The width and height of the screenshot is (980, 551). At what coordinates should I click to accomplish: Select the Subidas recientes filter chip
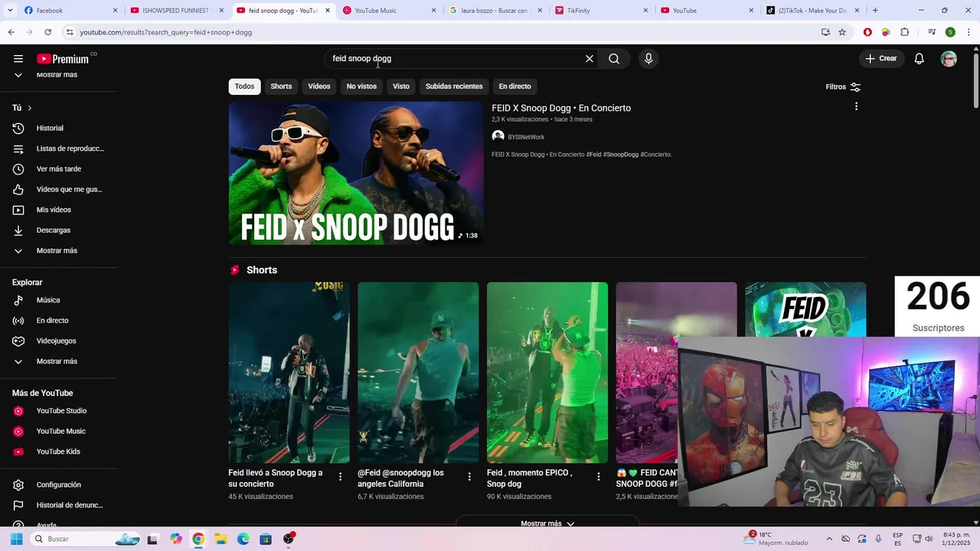[454, 86]
